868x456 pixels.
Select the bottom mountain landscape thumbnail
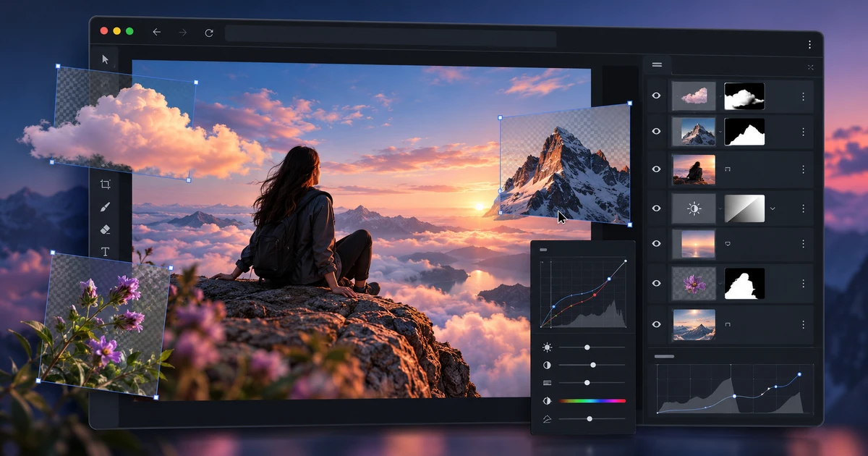pyautogui.click(x=694, y=325)
